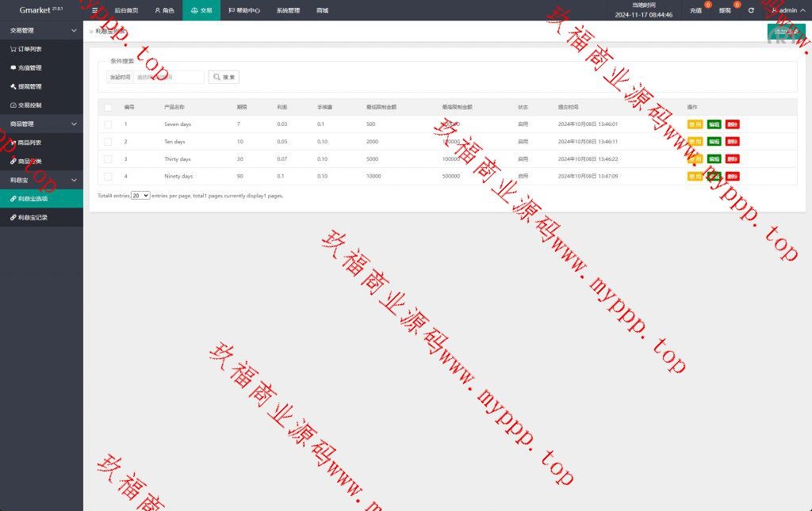The image size is (812, 511).
Task: Tick the checkbox for Thirty days row
Action: (108, 159)
